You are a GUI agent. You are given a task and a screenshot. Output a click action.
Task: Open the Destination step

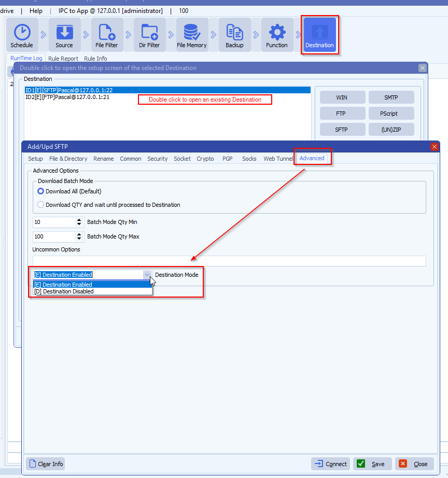319,35
